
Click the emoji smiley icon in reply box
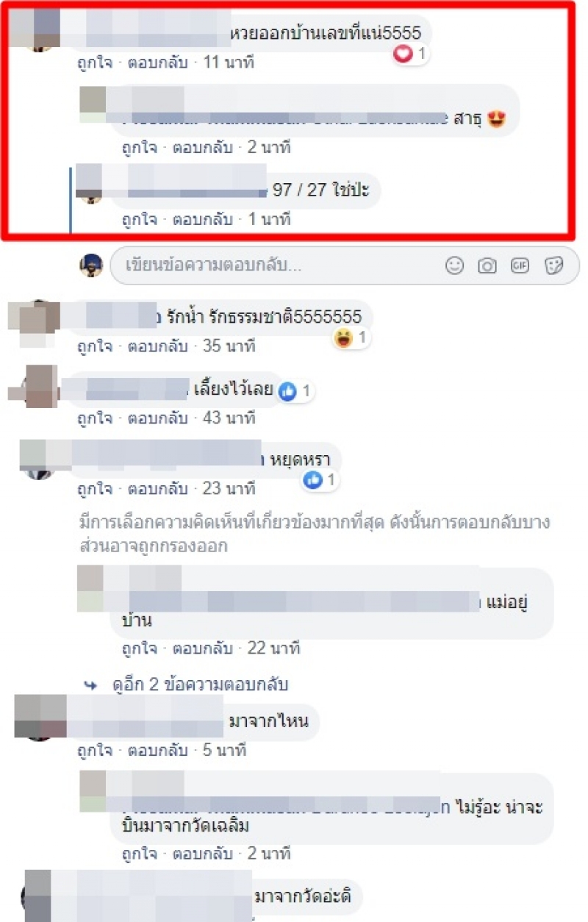point(455,265)
